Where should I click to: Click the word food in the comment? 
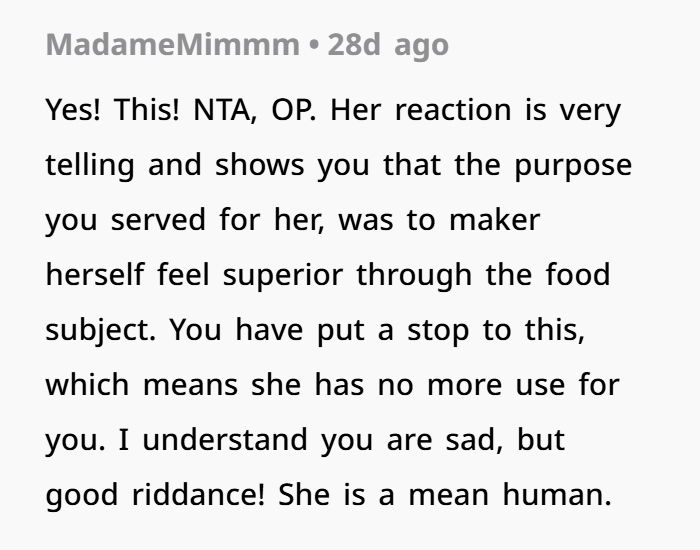pyautogui.click(x=578, y=274)
